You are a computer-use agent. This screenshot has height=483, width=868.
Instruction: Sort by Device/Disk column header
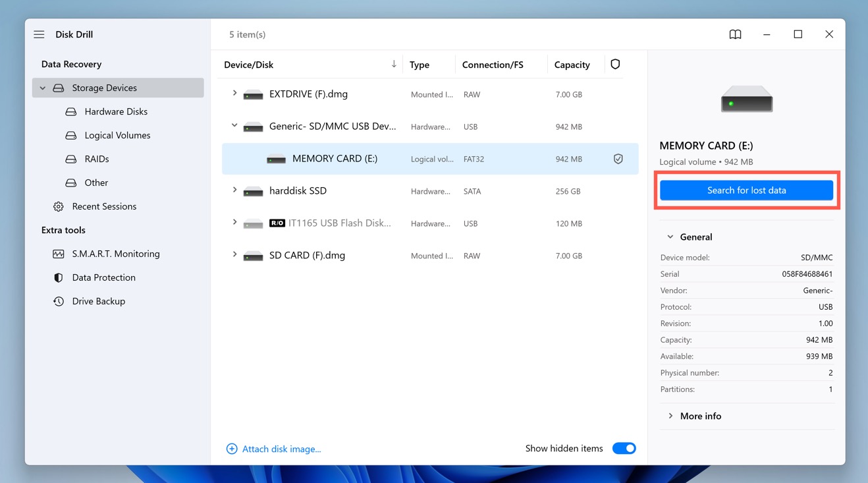248,65
